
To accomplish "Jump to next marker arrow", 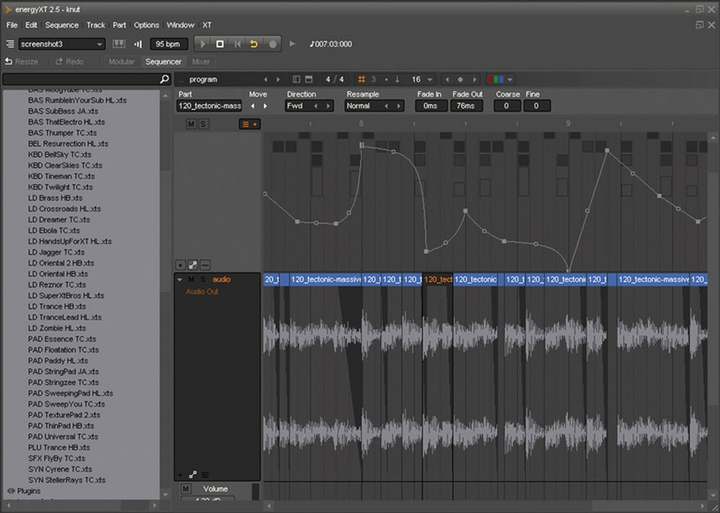I will click(x=474, y=79).
